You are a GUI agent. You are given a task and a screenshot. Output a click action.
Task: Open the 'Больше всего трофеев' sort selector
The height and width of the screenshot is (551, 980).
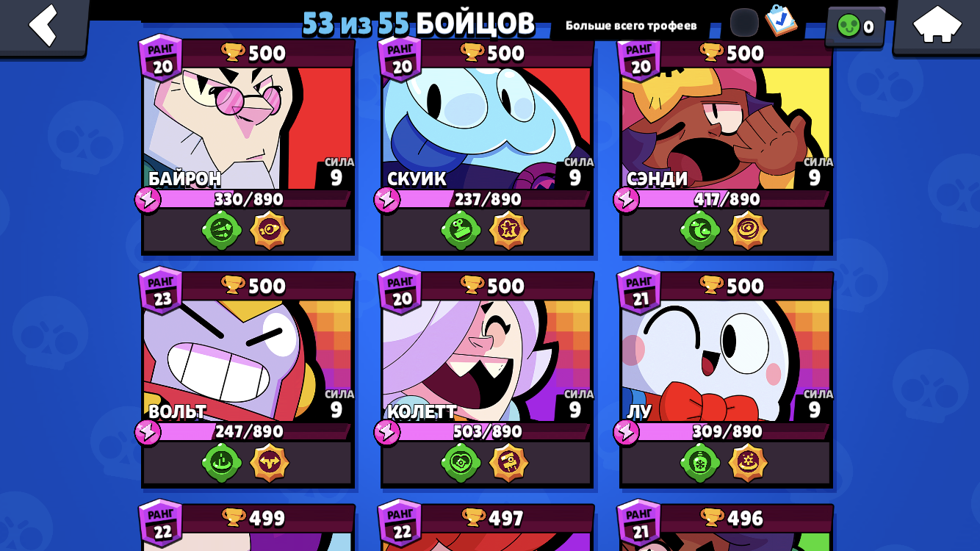pyautogui.click(x=631, y=26)
